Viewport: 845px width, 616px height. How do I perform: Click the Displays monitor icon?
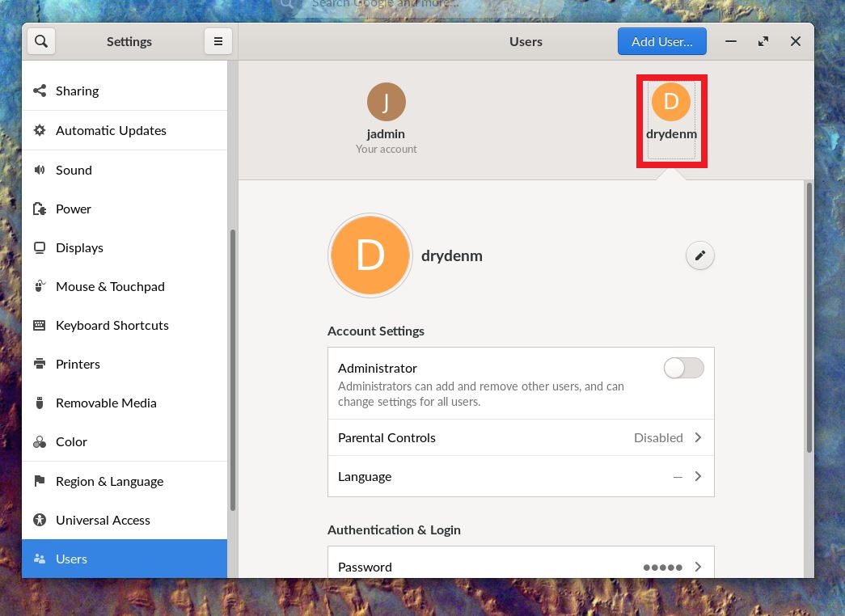[40, 247]
